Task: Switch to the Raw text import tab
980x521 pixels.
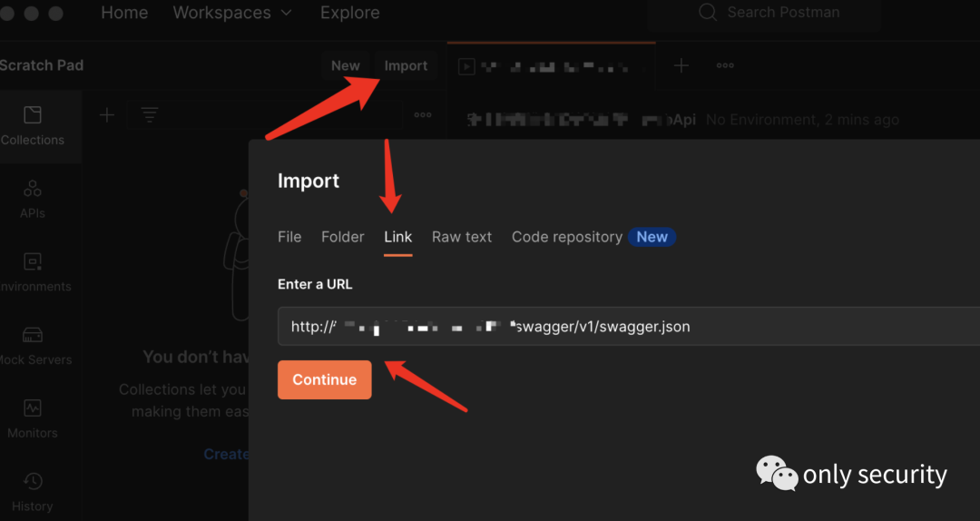Action: [x=462, y=237]
